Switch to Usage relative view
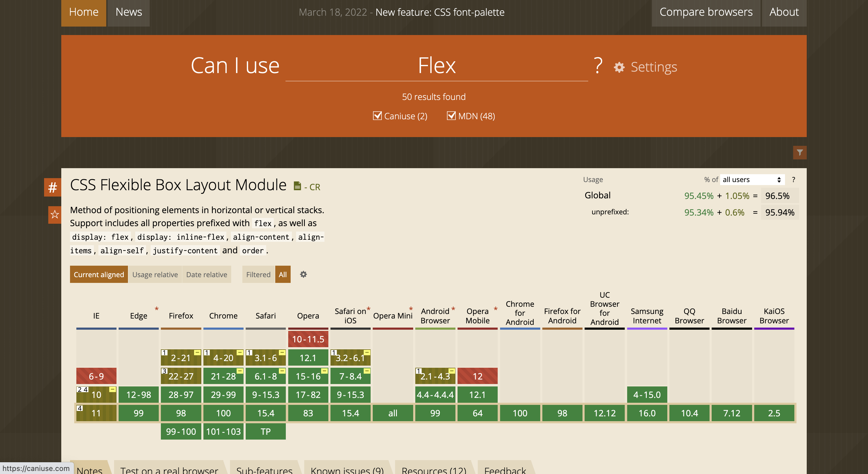 [155, 274]
